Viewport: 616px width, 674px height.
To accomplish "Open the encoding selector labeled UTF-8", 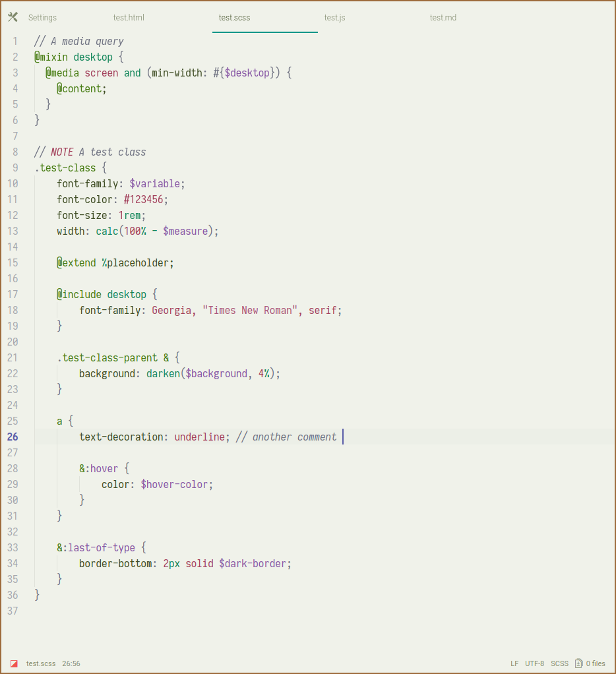I will pos(534,663).
